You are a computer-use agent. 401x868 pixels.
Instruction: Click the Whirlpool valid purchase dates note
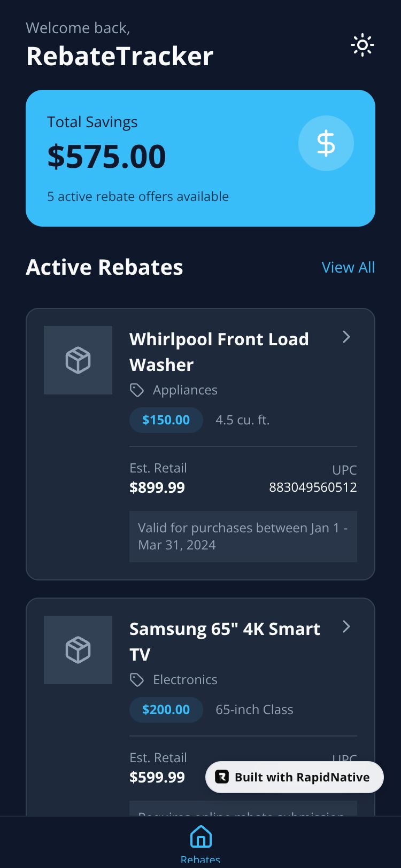tap(243, 536)
